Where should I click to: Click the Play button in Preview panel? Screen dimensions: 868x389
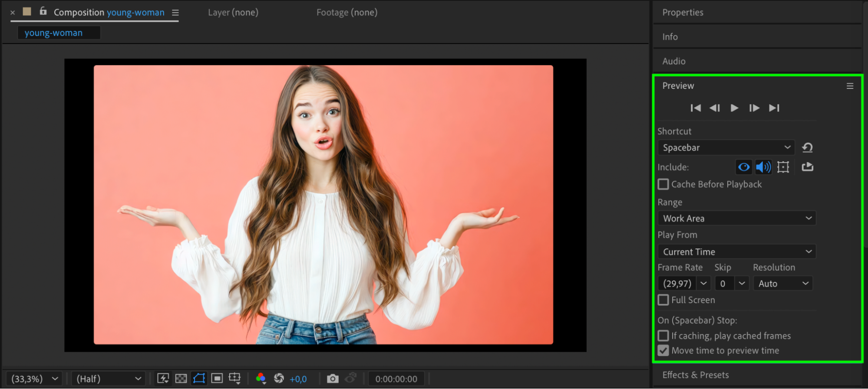[x=734, y=108]
